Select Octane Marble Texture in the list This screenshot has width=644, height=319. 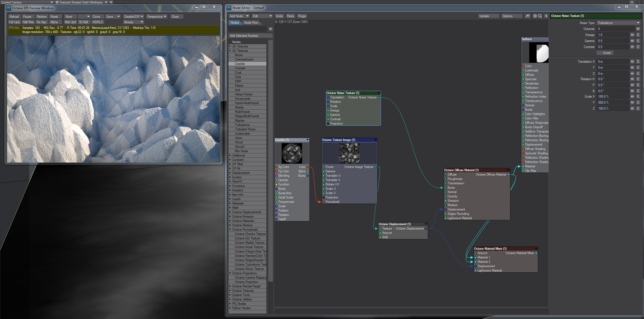coord(247,243)
